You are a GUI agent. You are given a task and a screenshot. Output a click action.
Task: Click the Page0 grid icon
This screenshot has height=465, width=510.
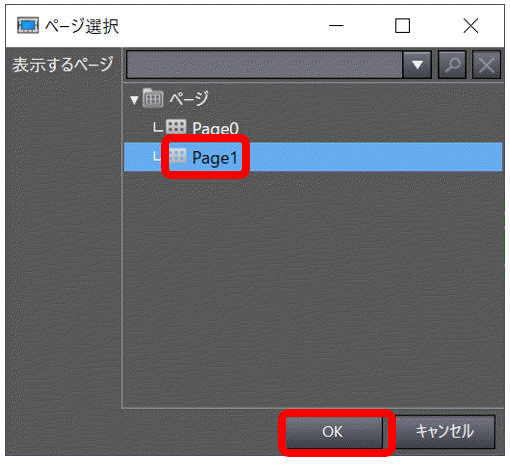coord(176,127)
